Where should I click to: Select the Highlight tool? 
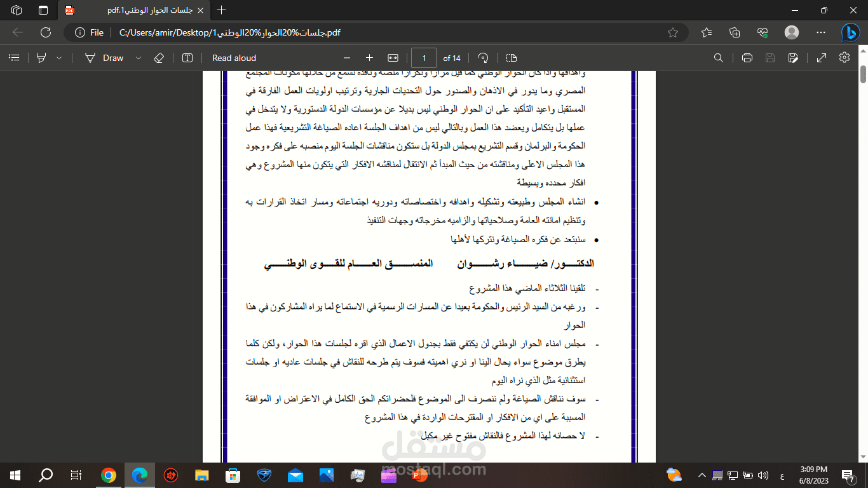[42, 58]
